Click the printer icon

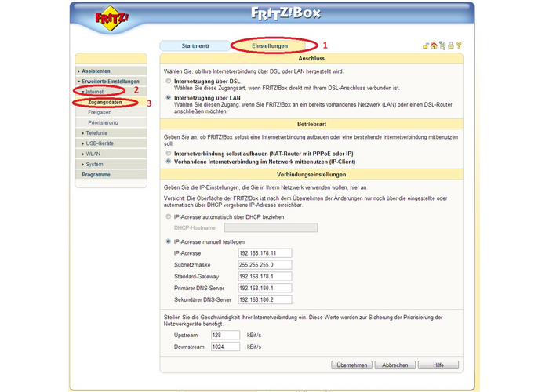(450, 45)
